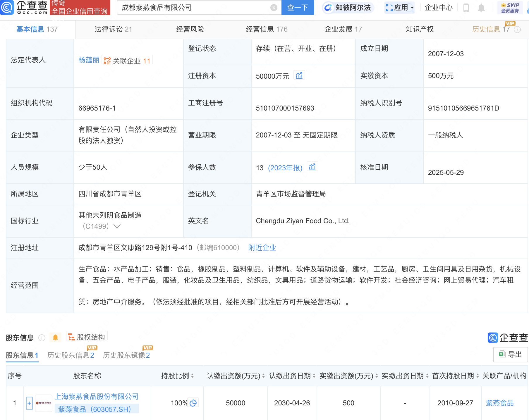529x420 pixels.
Task: Expand the shareholder row plus button
Action: point(29,403)
